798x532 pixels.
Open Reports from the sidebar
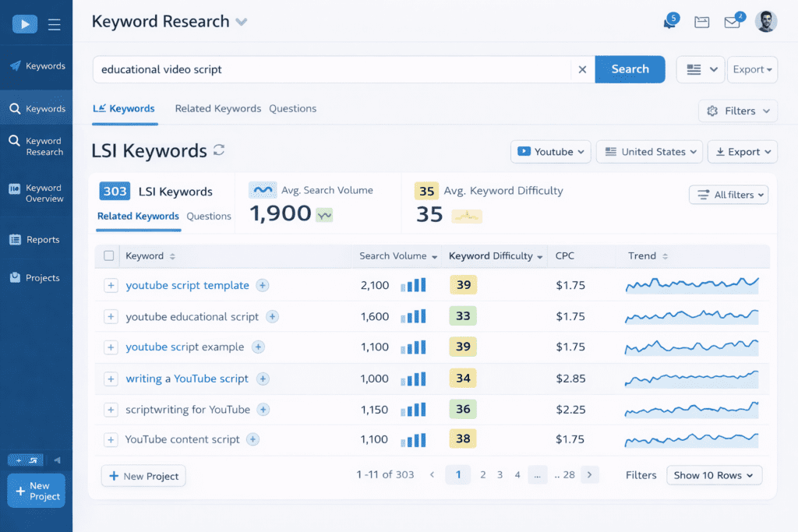(36, 239)
